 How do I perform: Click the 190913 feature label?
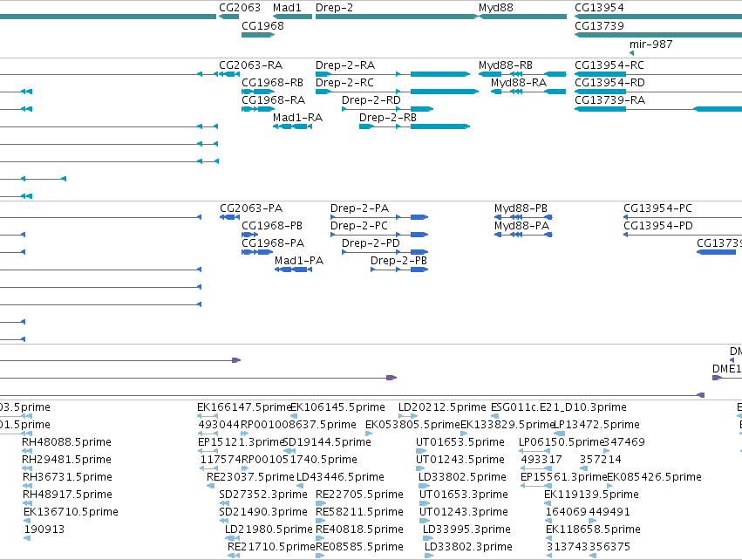point(44,529)
